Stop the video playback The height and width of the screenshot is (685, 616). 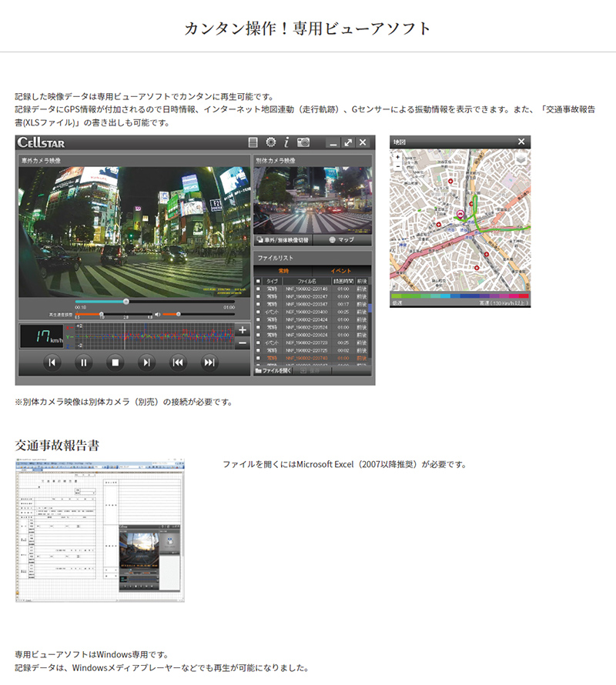coord(115,363)
